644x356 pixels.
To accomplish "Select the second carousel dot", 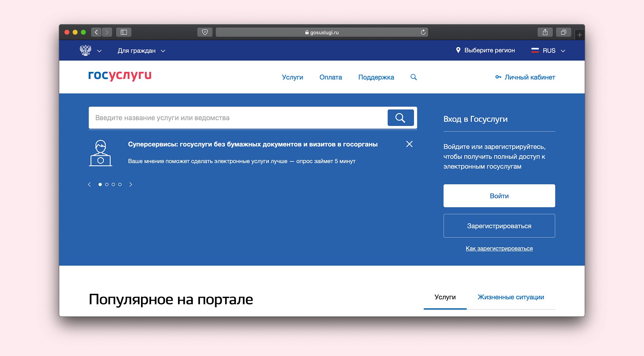I will tap(107, 185).
